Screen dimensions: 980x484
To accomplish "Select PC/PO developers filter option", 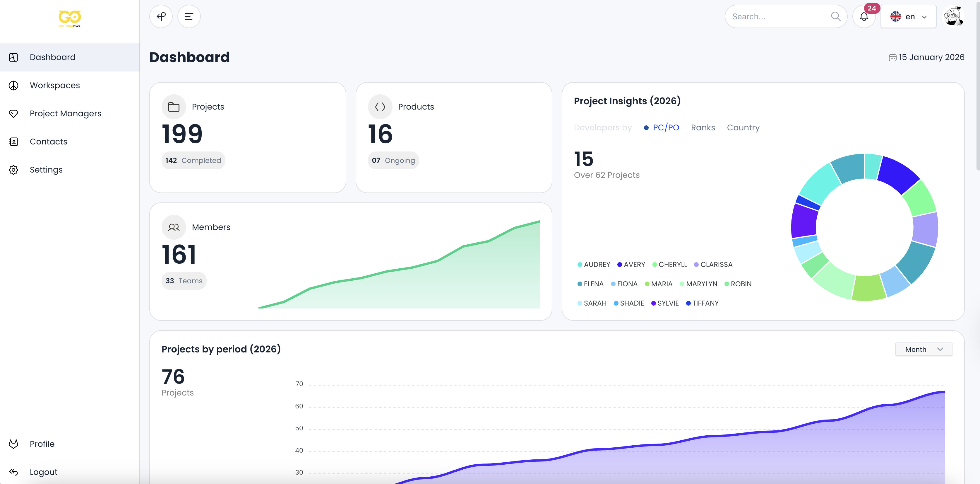I will [665, 127].
